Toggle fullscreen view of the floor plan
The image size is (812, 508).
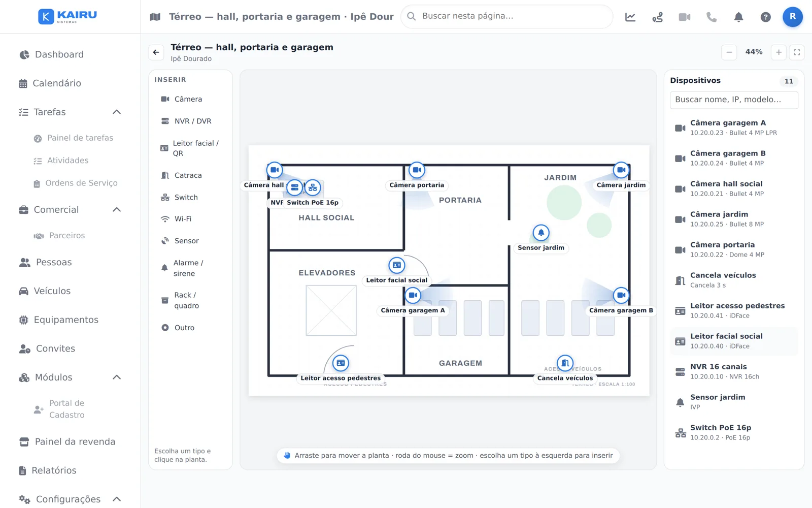click(x=797, y=52)
